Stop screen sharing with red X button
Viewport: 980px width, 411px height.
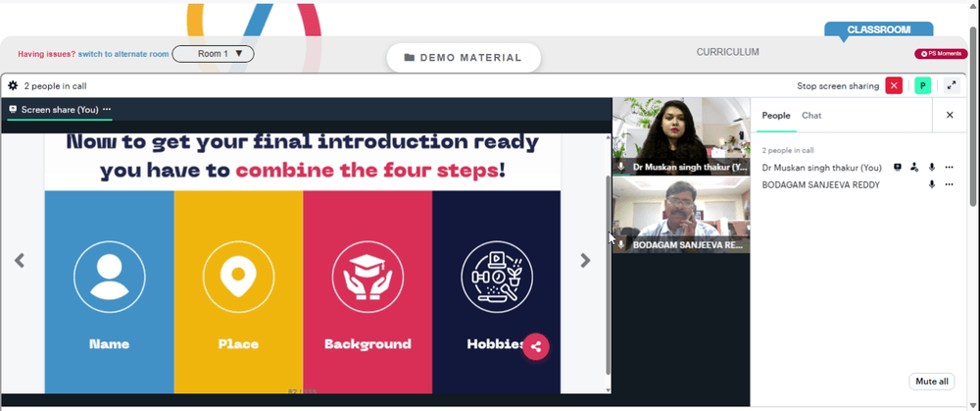point(894,85)
